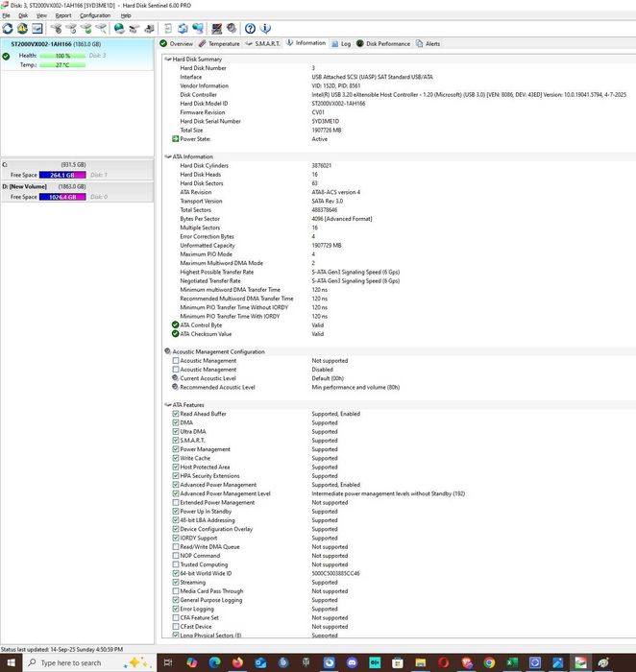636x672 pixels.
Task: Open the File menu
Action: [6, 15]
